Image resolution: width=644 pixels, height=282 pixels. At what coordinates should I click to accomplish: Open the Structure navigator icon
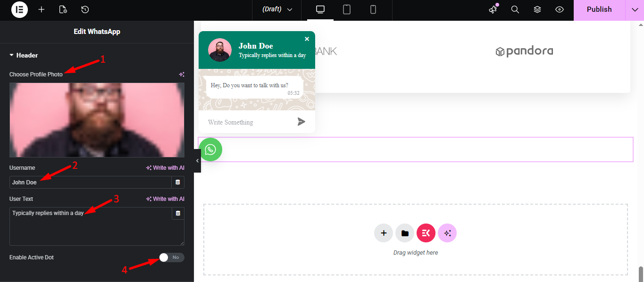tap(537, 9)
